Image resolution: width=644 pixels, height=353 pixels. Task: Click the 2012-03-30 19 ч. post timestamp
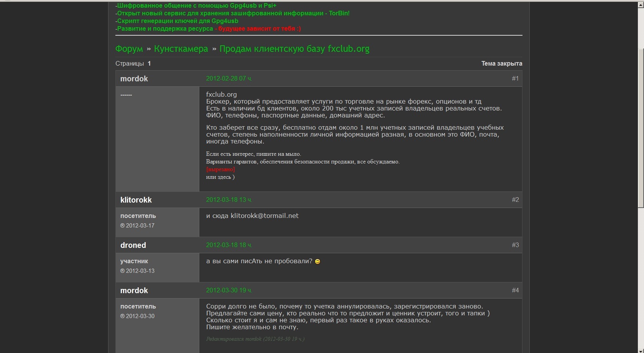click(x=229, y=290)
